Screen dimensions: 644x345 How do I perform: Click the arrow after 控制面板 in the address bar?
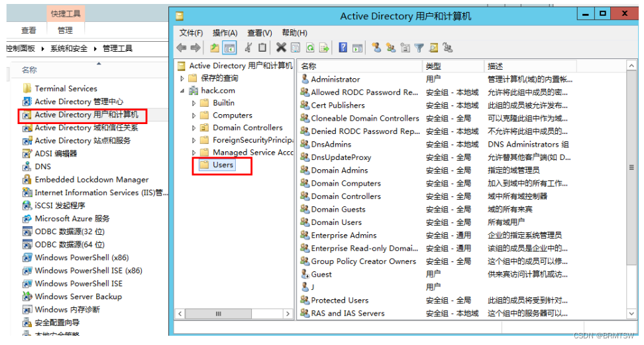[x=42, y=48]
